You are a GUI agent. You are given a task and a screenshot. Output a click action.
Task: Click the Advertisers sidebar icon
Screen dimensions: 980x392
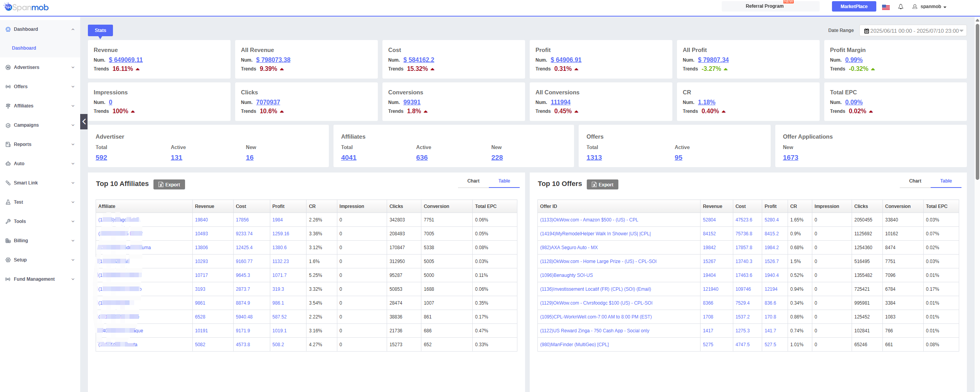(x=8, y=67)
